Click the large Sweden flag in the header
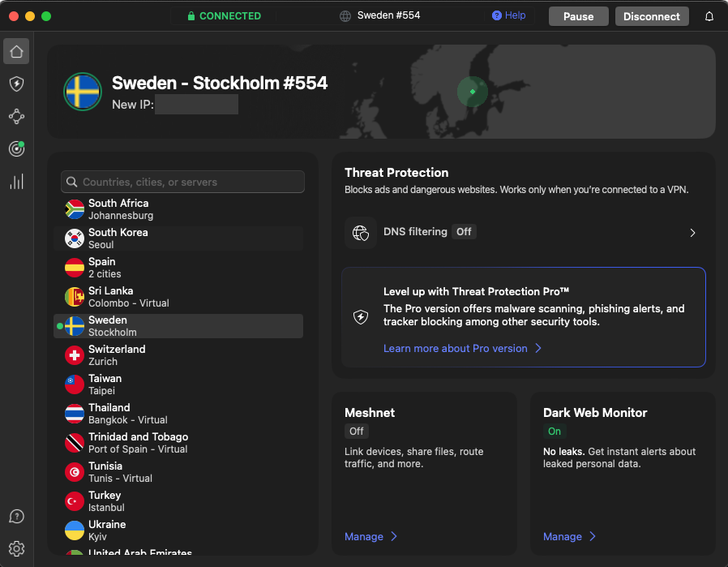Viewport: 728px width, 567px height. (x=83, y=92)
